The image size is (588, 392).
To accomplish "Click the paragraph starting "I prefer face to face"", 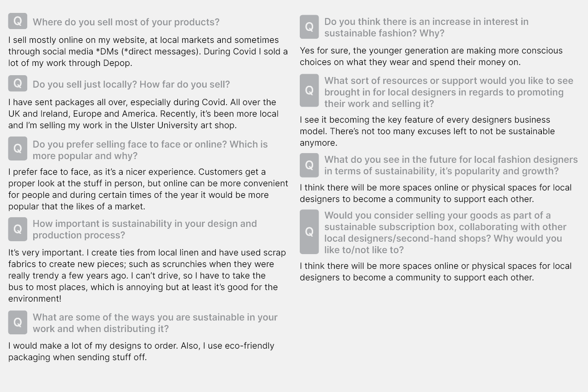I will 148,189.
